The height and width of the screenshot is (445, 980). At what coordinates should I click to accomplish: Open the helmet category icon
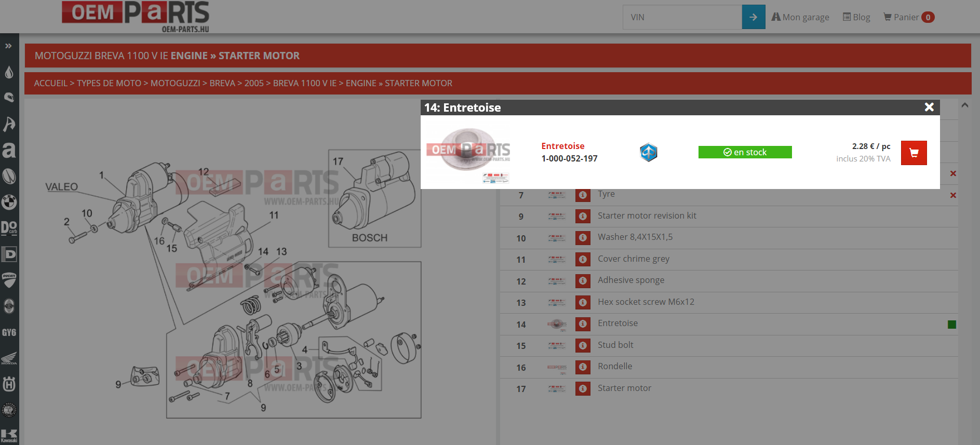pyautogui.click(x=9, y=98)
